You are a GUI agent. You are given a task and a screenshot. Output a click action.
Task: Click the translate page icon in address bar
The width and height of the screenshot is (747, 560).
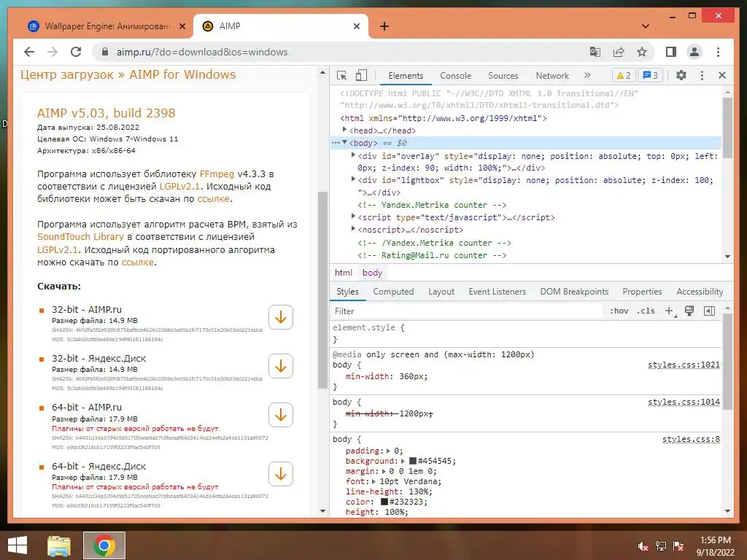(x=595, y=52)
